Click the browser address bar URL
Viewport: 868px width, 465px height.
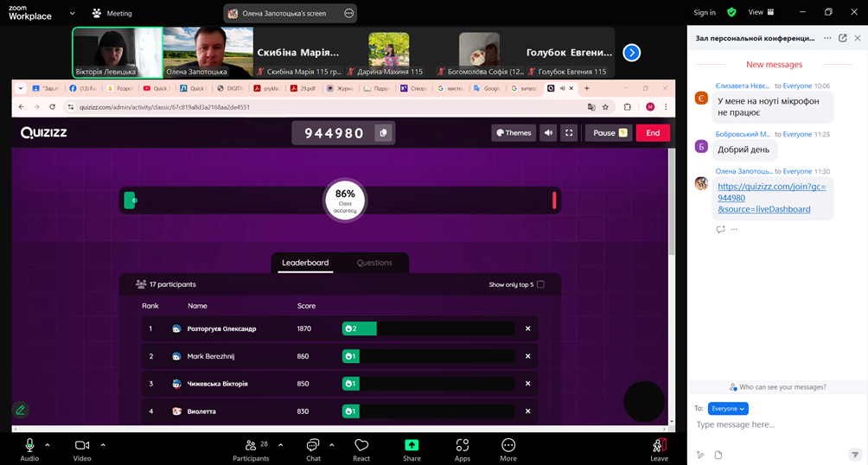coord(164,107)
